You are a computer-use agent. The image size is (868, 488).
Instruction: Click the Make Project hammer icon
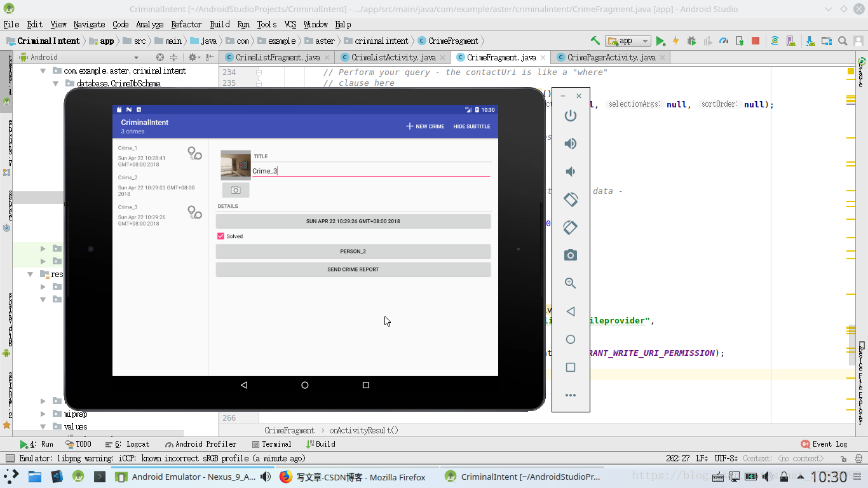point(595,41)
